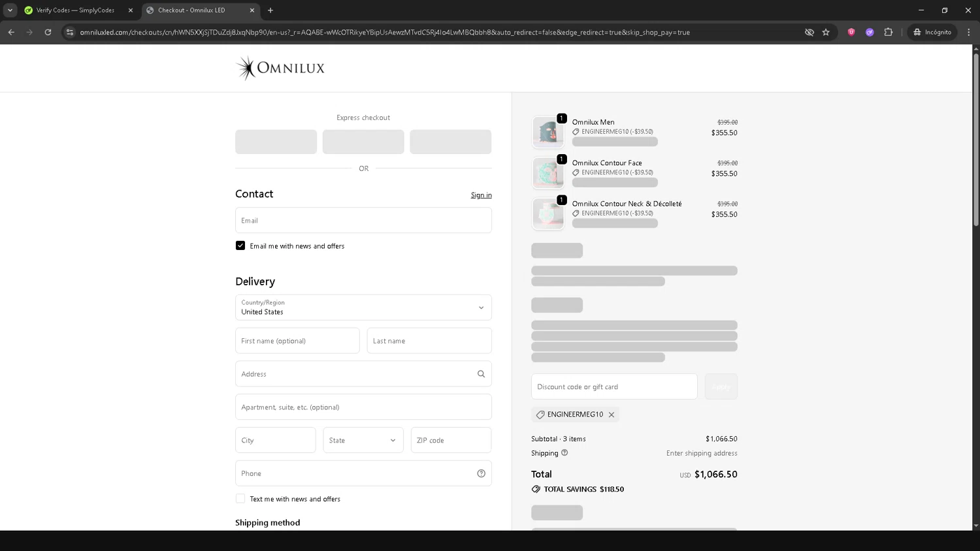Viewport: 980px width, 551px height.
Task: Minimize the browser window
Action: [921, 10]
